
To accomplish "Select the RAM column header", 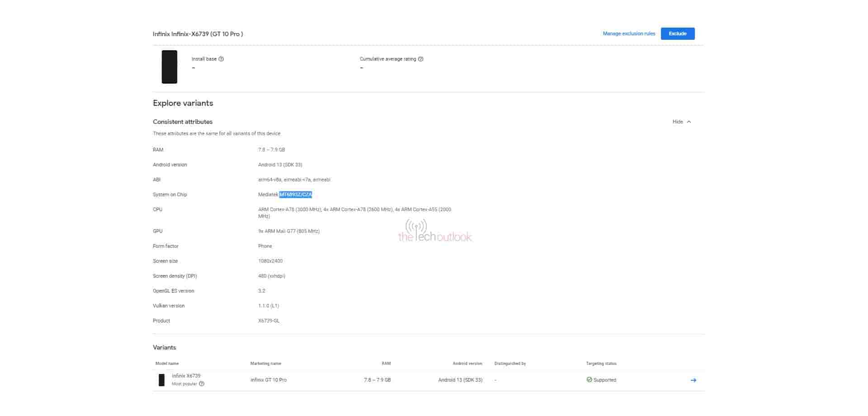I will pos(386,363).
